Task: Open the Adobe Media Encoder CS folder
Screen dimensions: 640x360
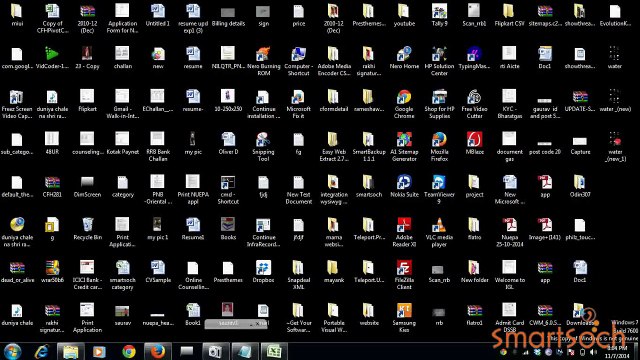Action: tap(333, 54)
